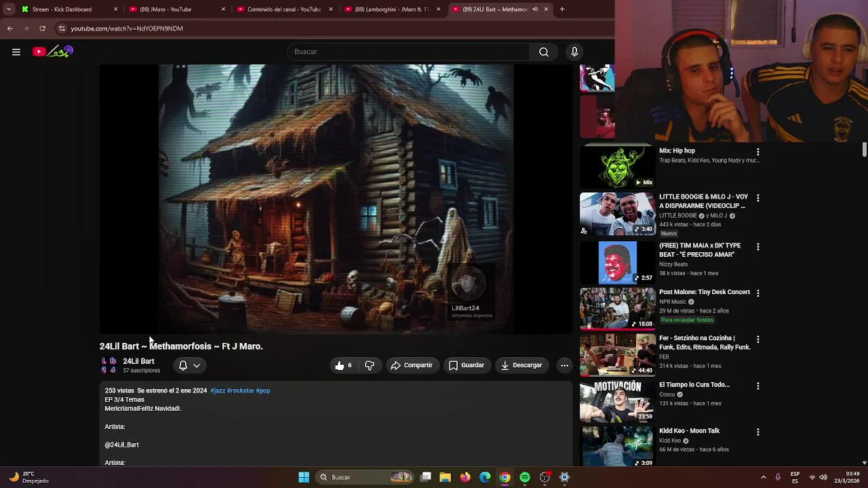Click the page vertical scrollbar
868x488 pixels.
865,149
